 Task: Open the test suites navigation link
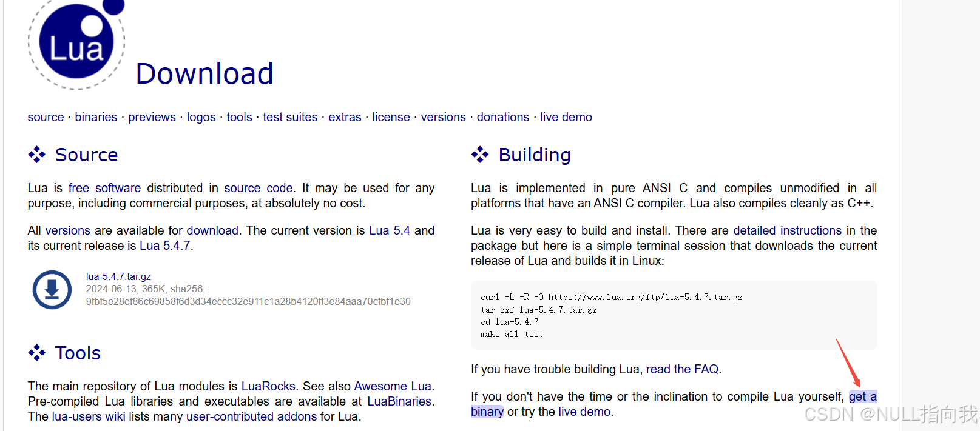[x=290, y=117]
